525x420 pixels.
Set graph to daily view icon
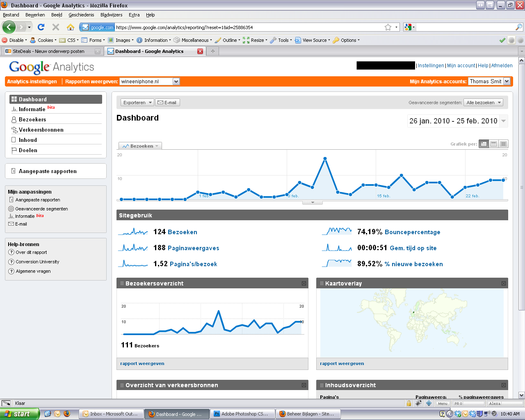(x=484, y=144)
